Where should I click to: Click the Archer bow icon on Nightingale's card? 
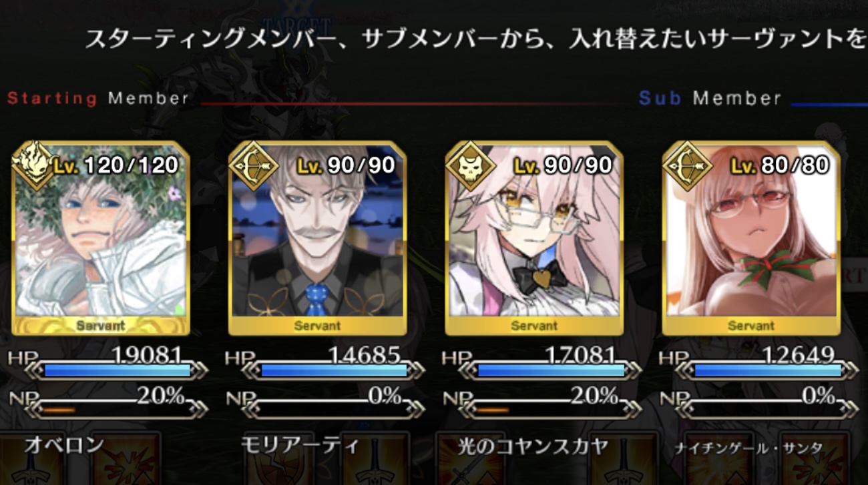682,164
